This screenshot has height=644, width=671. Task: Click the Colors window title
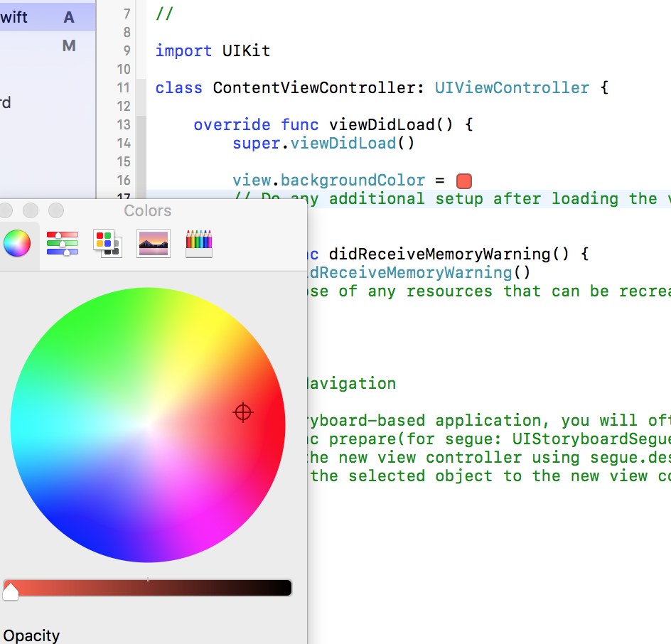pyautogui.click(x=148, y=210)
